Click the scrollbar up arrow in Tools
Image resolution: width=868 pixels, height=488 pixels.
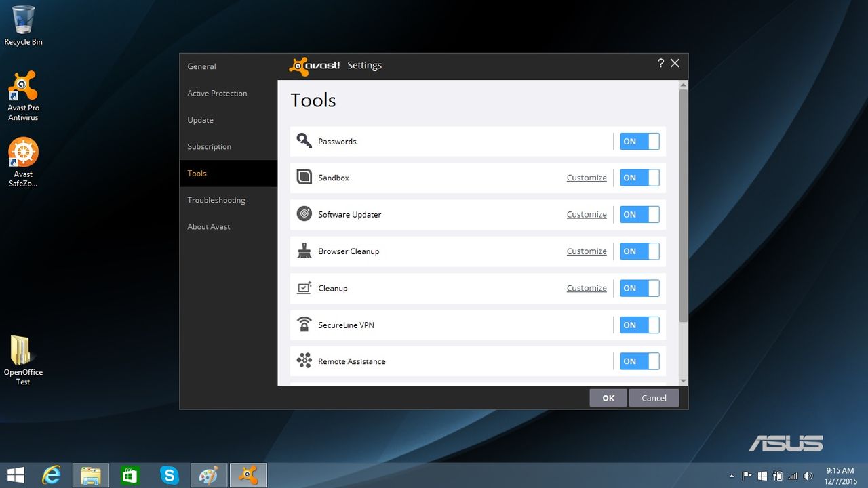[x=683, y=85]
